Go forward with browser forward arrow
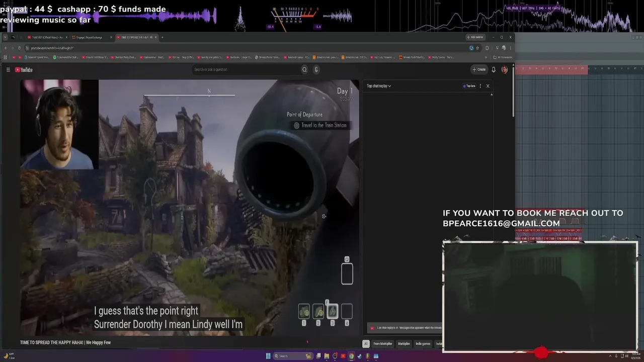The height and width of the screenshot is (362, 644). [x=13, y=48]
